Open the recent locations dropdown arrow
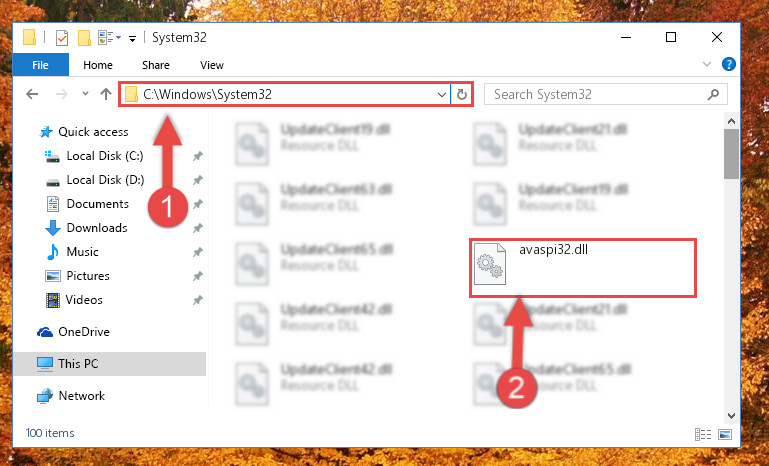The height and width of the screenshot is (466, 769). (85, 94)
